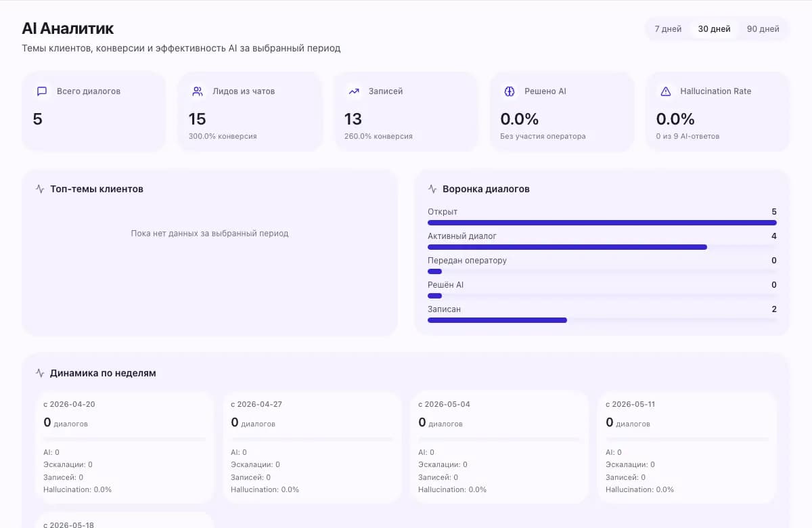
Task: Click the week card с 2026-04-20
Action: (125, 447)
